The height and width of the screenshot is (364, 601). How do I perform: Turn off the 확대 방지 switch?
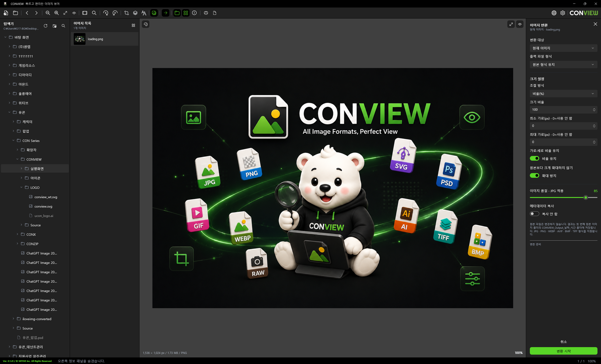[534, 175]
